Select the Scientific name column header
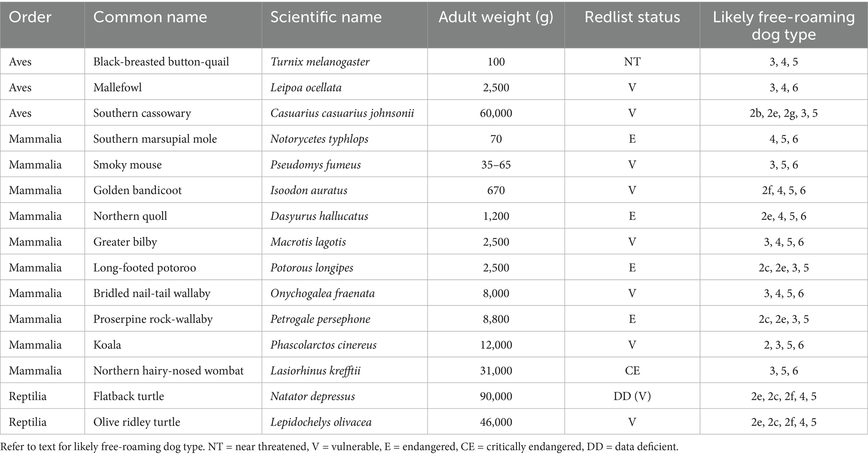The width and height of the screenshot is (868, 456). (326, 17)
